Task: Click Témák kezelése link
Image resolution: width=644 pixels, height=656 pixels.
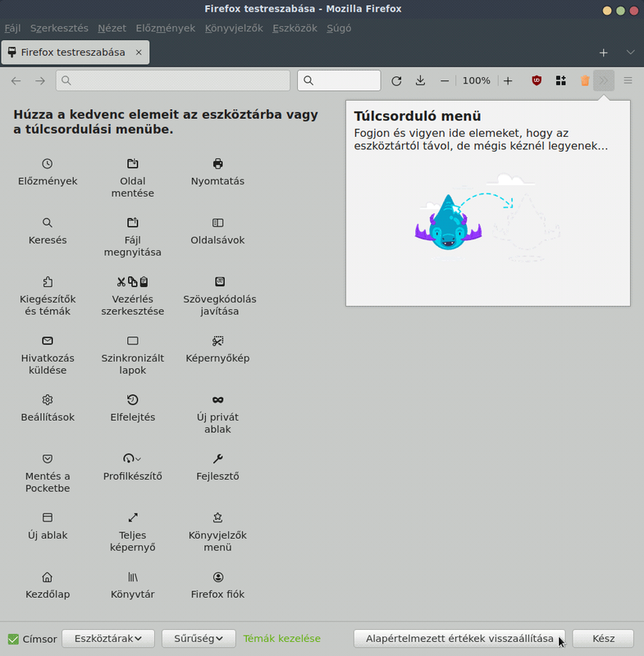Action: click(282, 639)
